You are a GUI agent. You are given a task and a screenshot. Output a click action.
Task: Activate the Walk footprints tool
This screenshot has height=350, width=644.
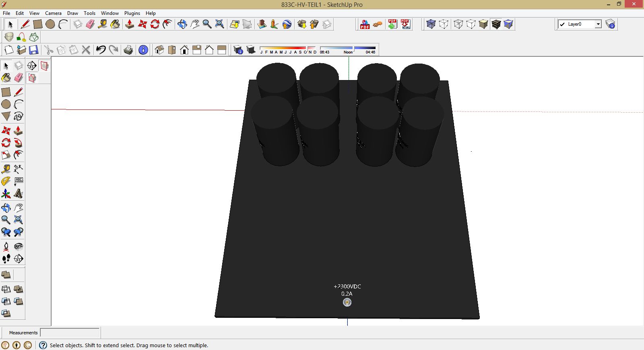click(6, 259)
